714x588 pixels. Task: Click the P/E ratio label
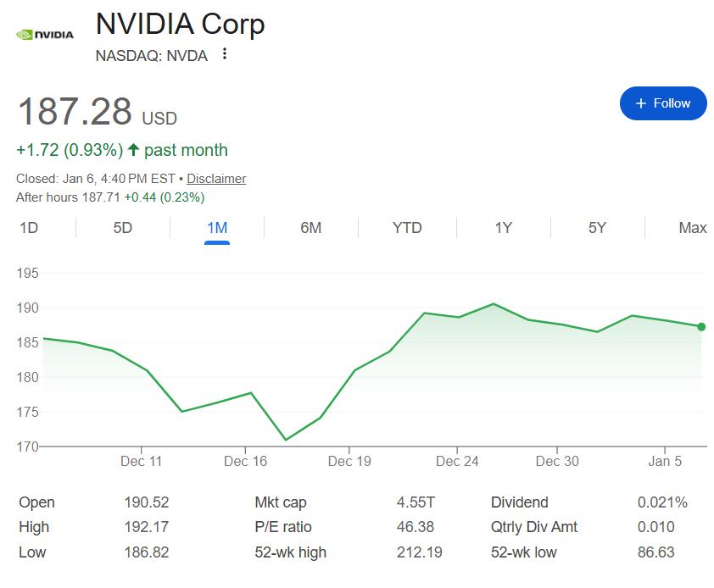(x=282, y=527)
